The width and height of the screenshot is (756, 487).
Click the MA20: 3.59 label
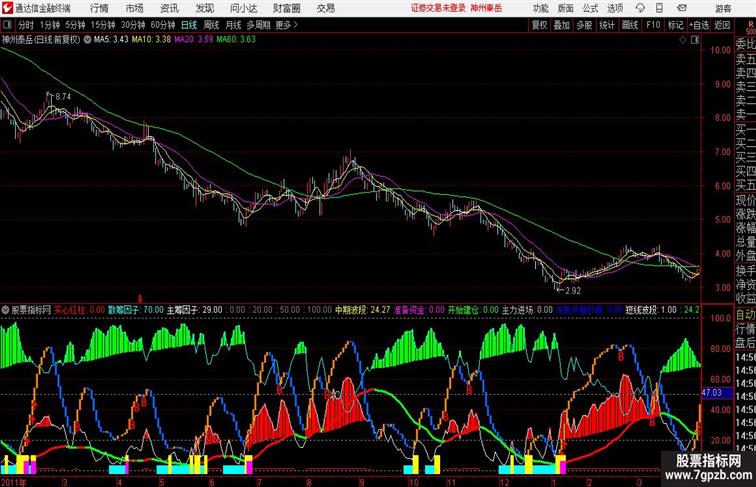(x=194, y=40)
